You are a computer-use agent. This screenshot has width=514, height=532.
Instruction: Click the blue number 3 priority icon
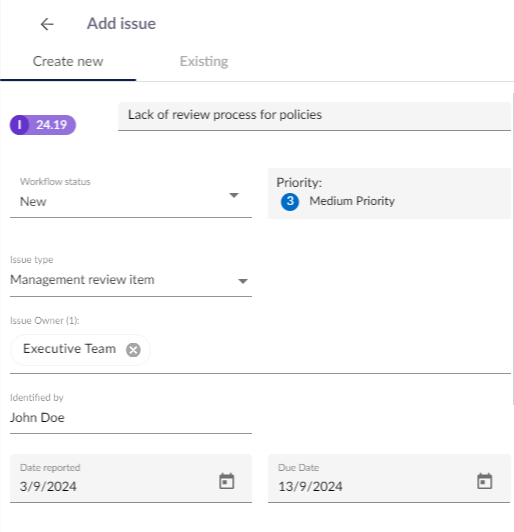(x=290, y=202)
